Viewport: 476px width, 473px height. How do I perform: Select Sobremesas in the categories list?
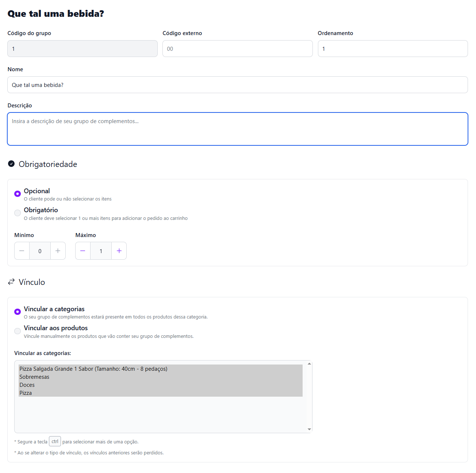34,377
